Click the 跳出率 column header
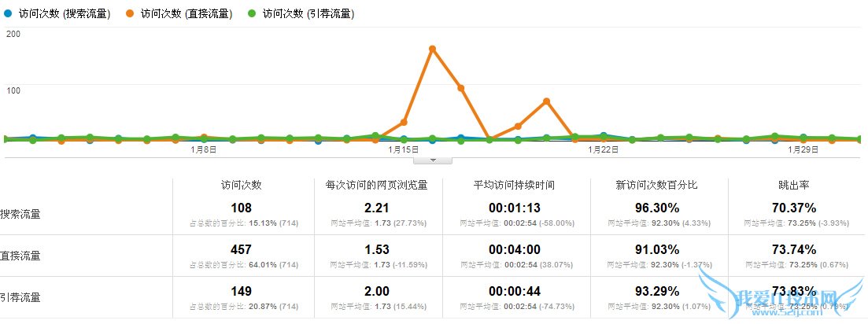Image resolution: width=868 pixels, height=324 pixels. 793,186
